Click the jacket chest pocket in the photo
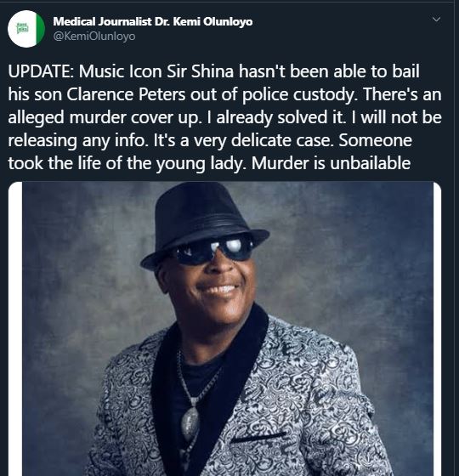The height and width of the screenshot is (476, 459). [x=258, y=437]
